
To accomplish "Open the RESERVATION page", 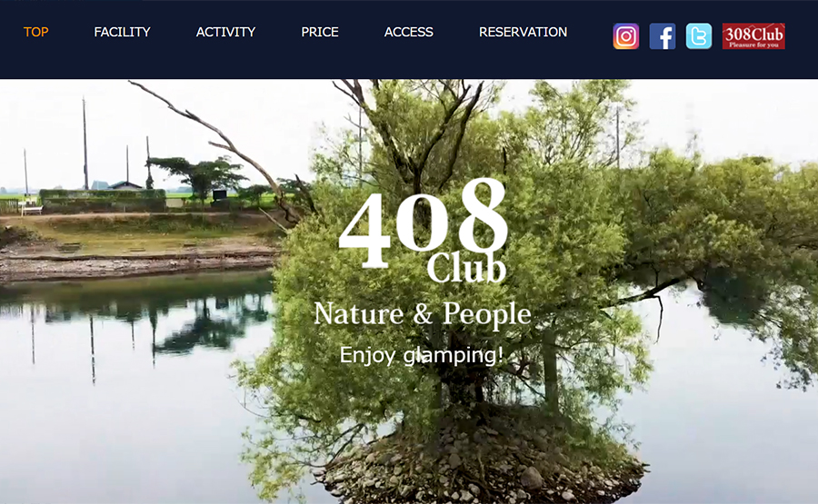I will pos(523,32).
